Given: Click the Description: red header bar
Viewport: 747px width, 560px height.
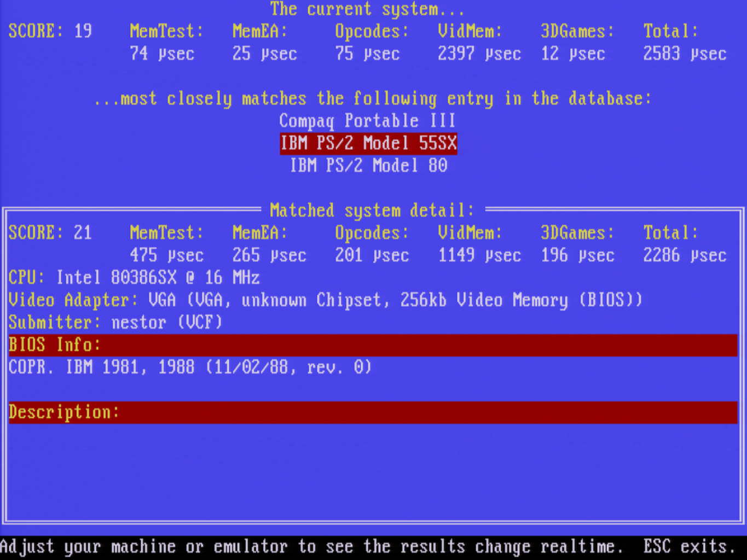Looking at the screenshot, I should pyautogui.click(x=373, y=412).
